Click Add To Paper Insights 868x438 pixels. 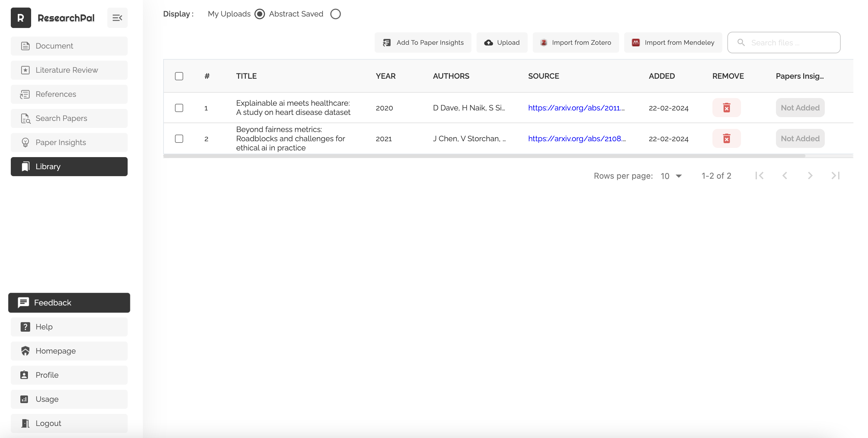423,43
